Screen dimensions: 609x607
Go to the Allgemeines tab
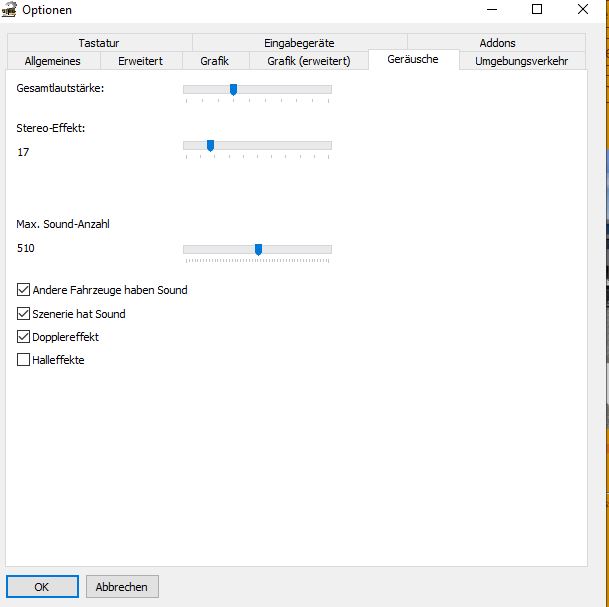click(53, 61)
